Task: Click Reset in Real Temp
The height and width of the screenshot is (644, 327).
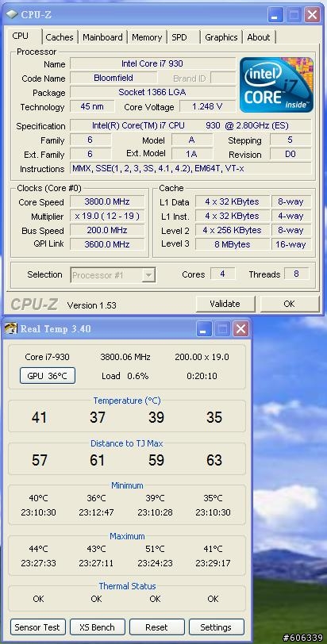Action: [x=156, y=627]
